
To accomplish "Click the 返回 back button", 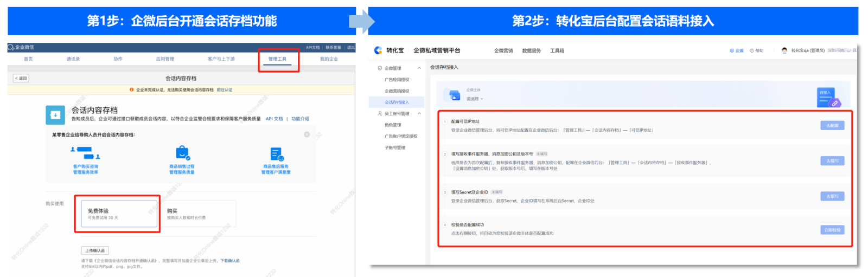I will tap(21, 78).
